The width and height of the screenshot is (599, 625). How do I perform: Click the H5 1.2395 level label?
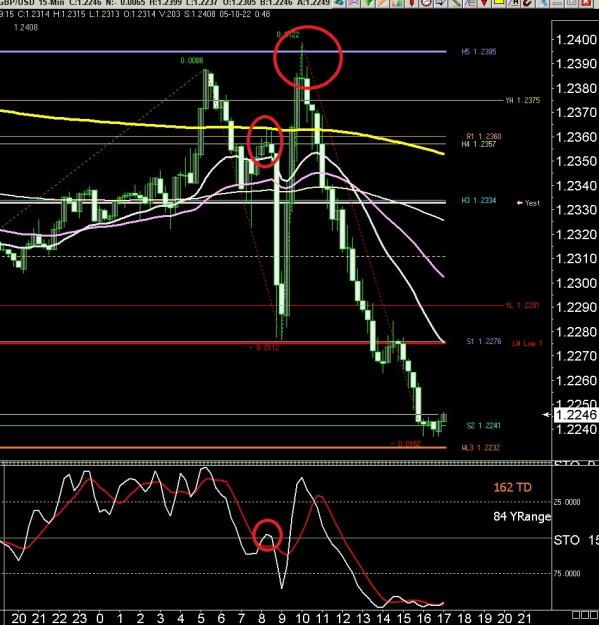click(479, 51)
